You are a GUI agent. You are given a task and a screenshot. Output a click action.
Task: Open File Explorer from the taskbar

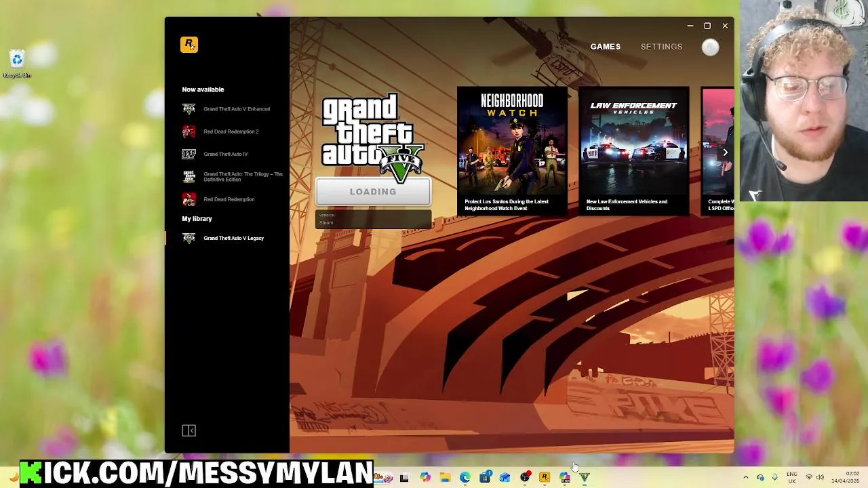click(x=446, y=478)
